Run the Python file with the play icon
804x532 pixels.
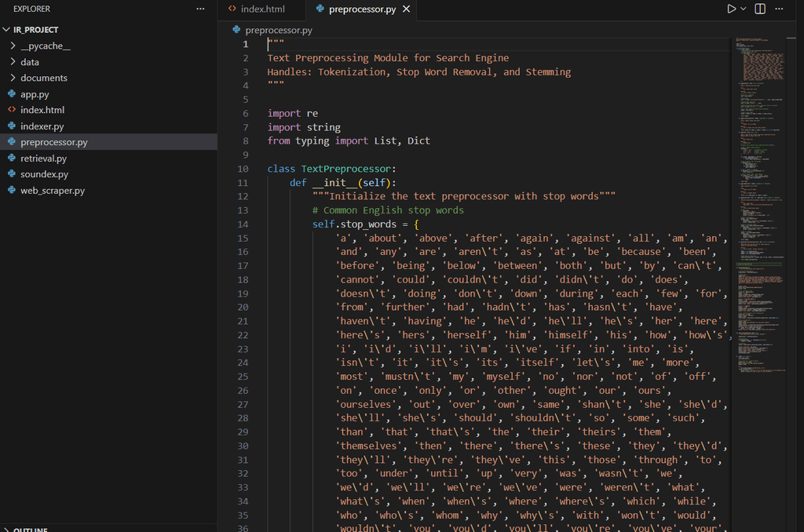tap(730, 9)
